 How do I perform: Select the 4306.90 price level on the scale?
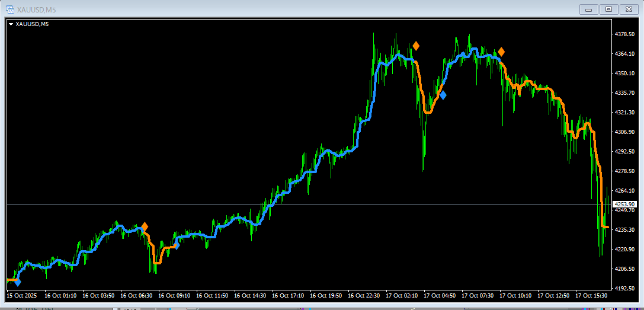pos(626,132)
